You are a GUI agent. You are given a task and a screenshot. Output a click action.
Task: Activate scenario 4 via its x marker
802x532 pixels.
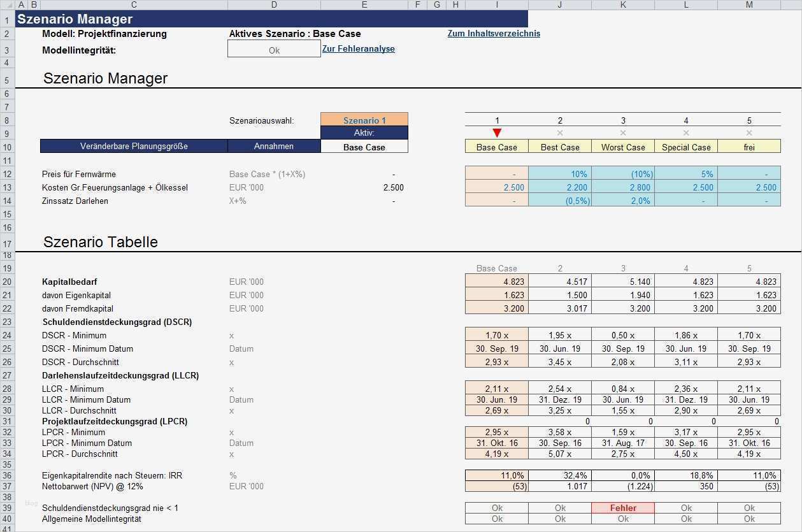pos(686,133)
